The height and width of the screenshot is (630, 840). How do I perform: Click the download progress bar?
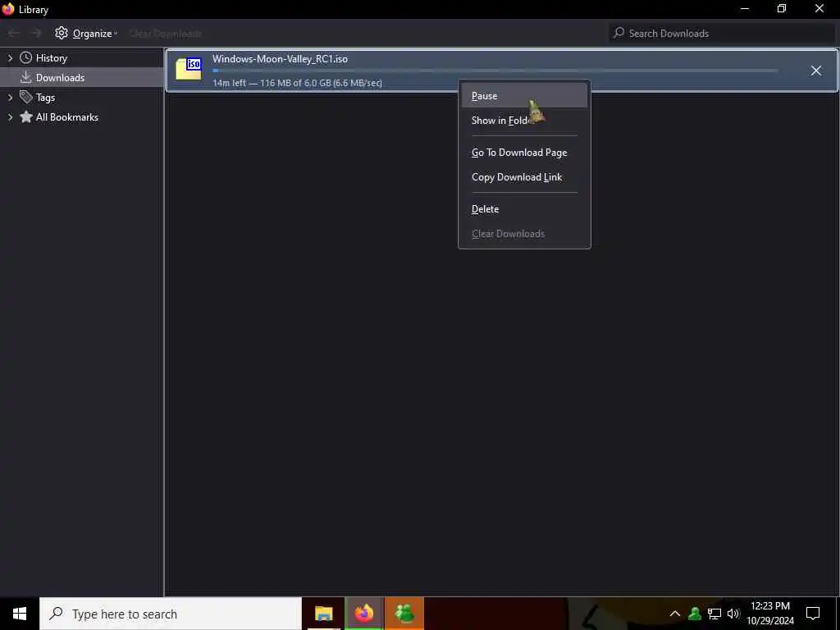tap(495, 71)
